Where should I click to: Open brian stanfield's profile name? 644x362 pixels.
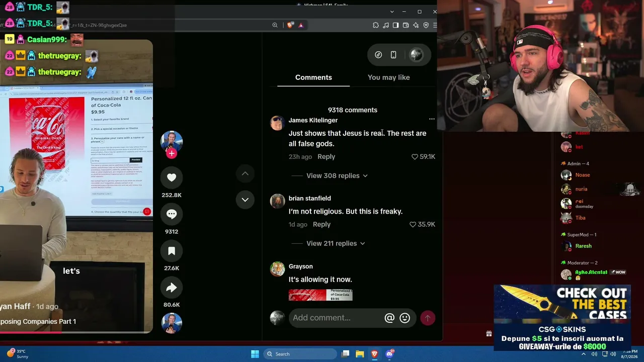(310, 198)
